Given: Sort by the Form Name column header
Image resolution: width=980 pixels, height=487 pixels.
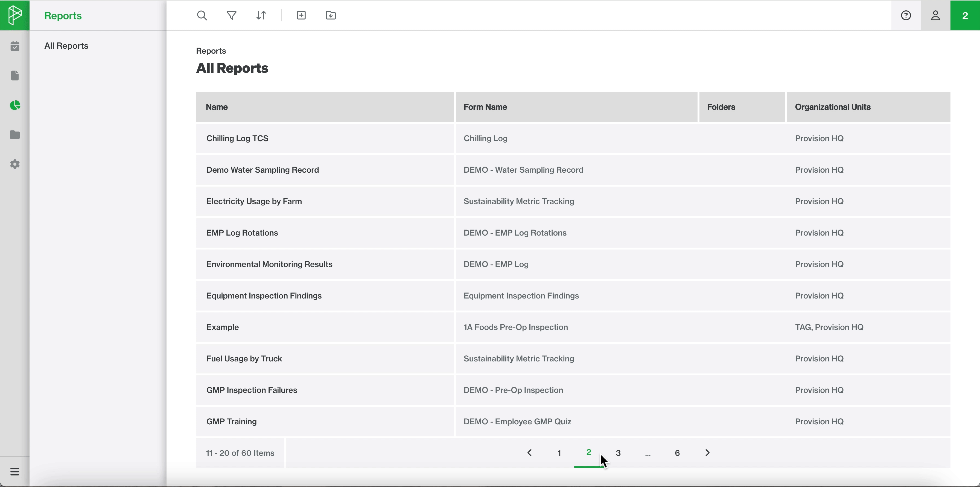Looking at the screenshot, I should [x=576, y=107].
